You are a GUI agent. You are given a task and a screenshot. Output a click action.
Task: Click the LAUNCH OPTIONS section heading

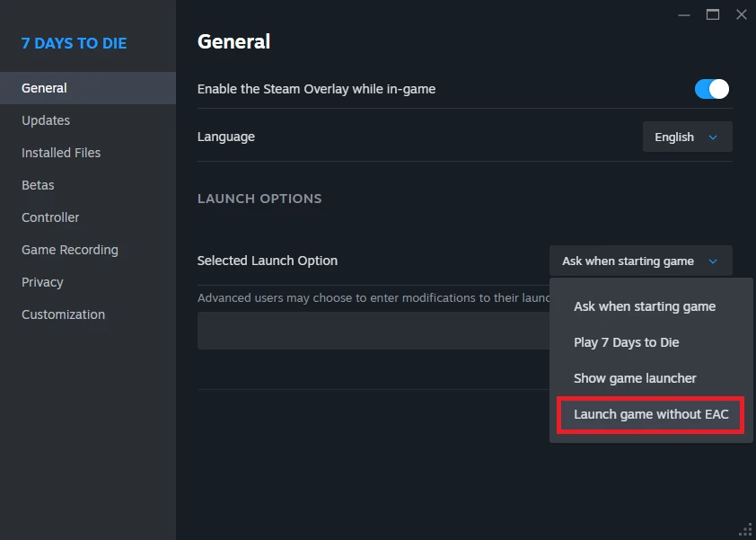pos(259,199)
